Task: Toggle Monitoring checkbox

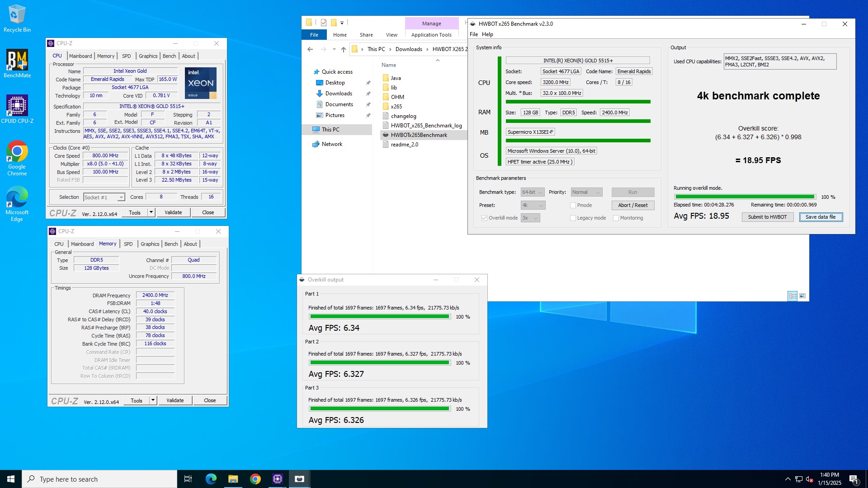Action: [616, 218]
